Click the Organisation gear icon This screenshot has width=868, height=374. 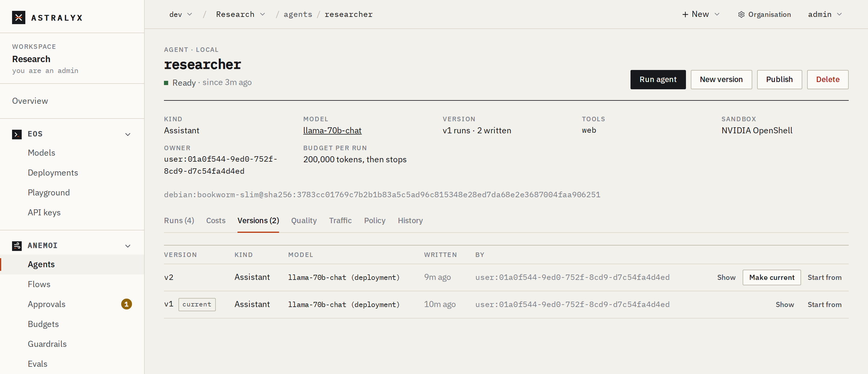tap(741, 14)
